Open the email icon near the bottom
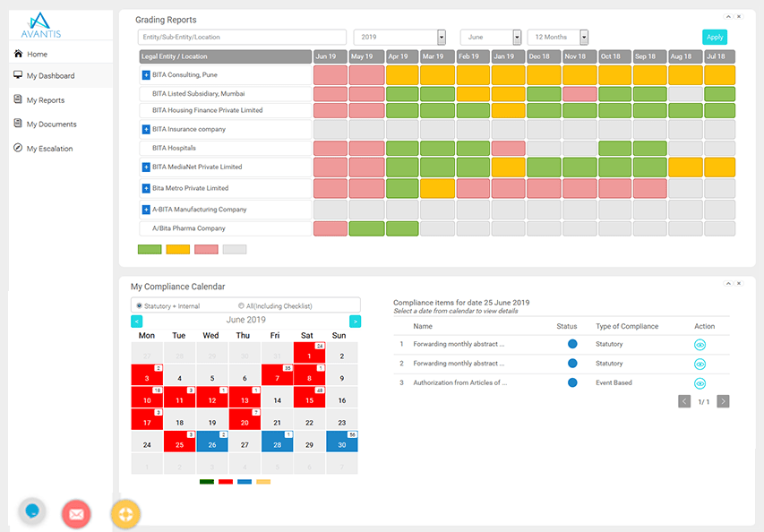Image resolution: width=764 pixels, height=532 pixels. click(76, 512)
